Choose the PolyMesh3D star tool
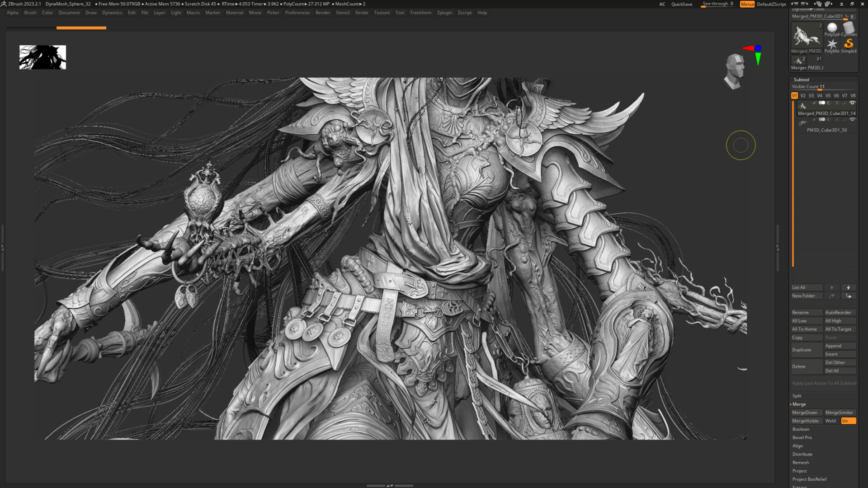The height and width of the screenshot is (488, 868). 832,44
